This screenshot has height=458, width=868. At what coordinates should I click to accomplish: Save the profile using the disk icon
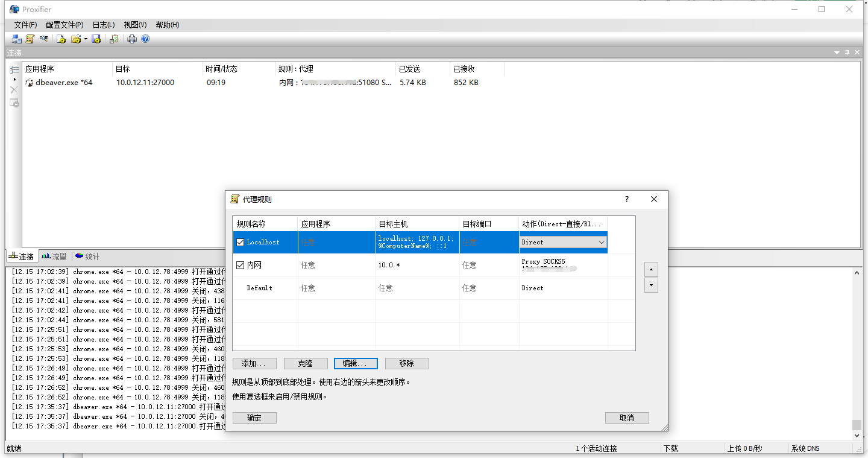click(96, 39)
